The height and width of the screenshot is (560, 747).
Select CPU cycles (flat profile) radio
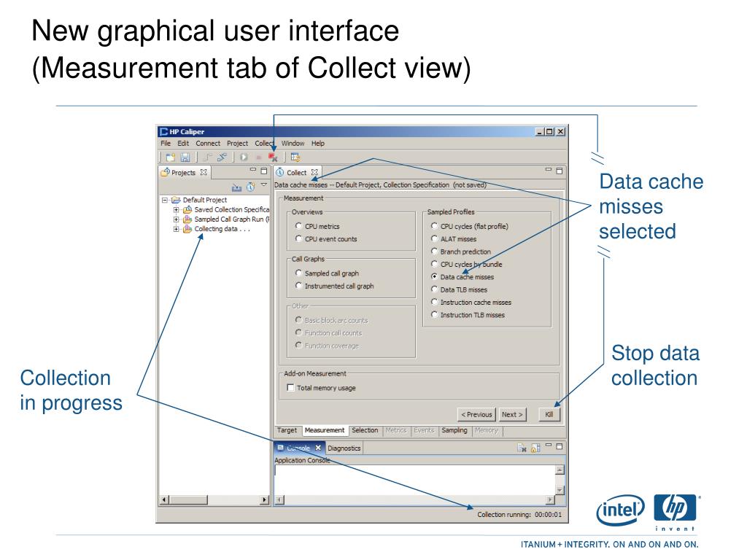pyautogui.click(x=435, y=226)
